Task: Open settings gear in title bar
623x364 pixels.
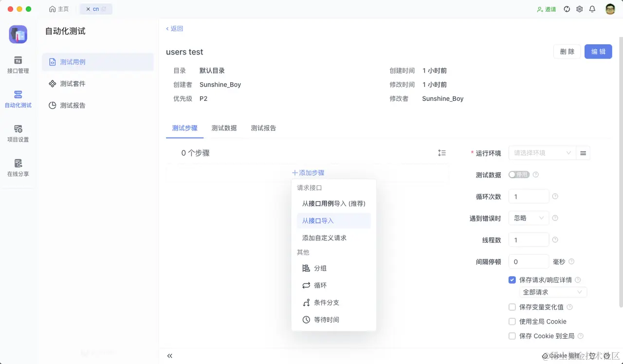Action: coord(579,9)
